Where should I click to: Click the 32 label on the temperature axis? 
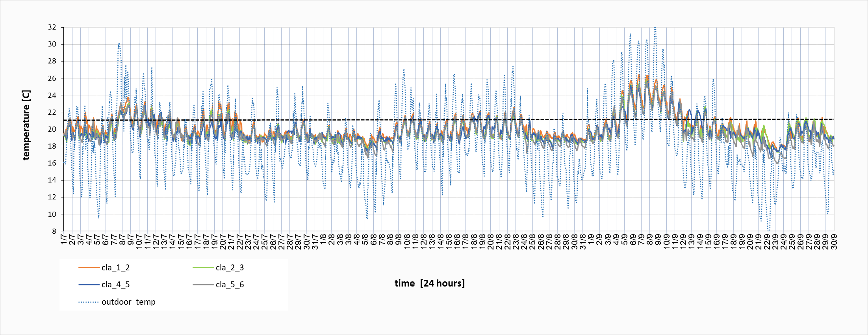(x=52, y=27)
